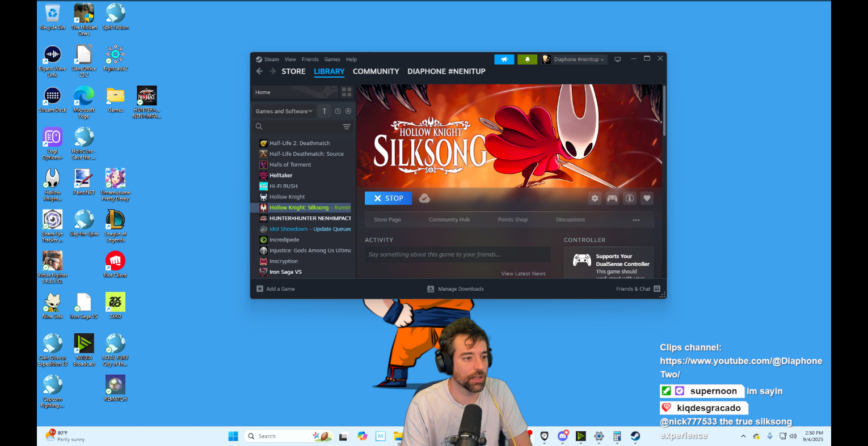Open the Help menu
The image size is (868, 446).
(x=352, y=60)
